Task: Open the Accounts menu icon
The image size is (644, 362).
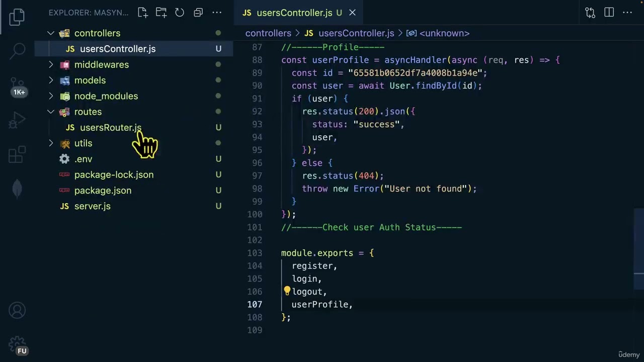Action: point(17,310)
